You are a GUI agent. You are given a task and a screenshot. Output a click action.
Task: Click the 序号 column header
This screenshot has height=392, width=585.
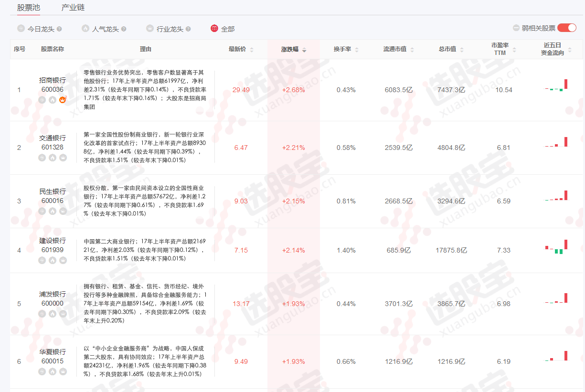19,49
